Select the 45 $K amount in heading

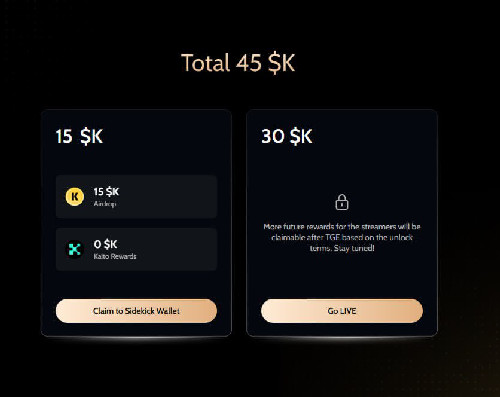tap(266, 63)
